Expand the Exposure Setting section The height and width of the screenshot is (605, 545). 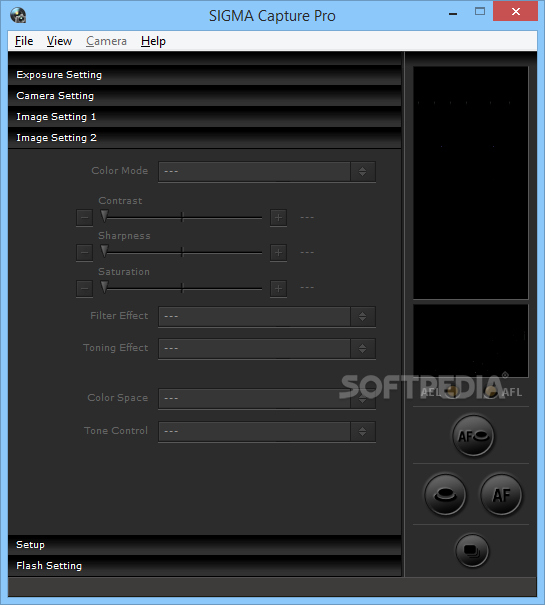205,75
